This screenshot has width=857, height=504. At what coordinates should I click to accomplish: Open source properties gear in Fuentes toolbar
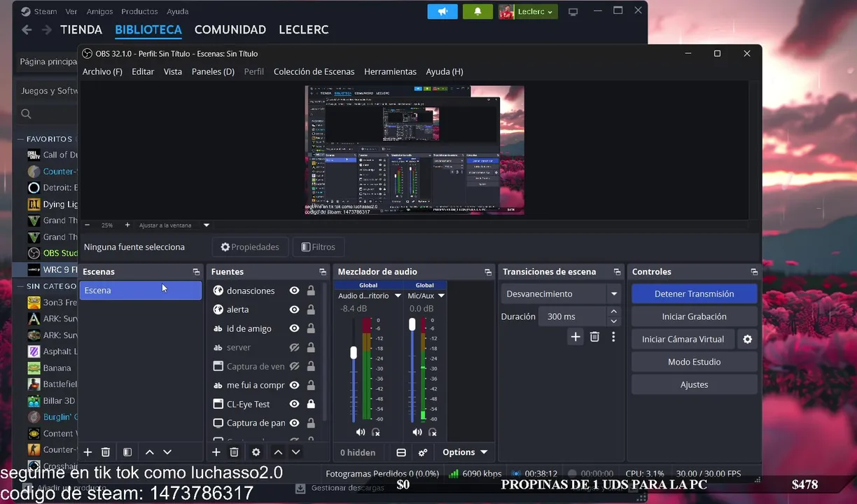[x=256, y=452]
